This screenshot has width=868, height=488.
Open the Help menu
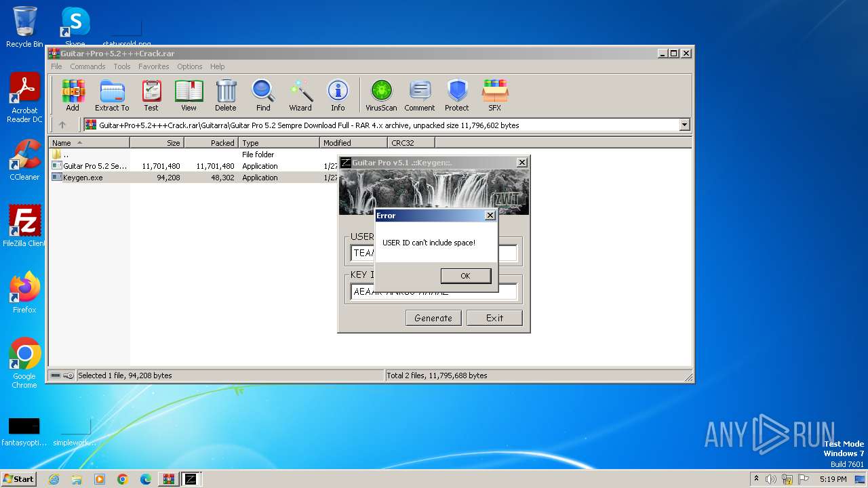pos(217,66)
